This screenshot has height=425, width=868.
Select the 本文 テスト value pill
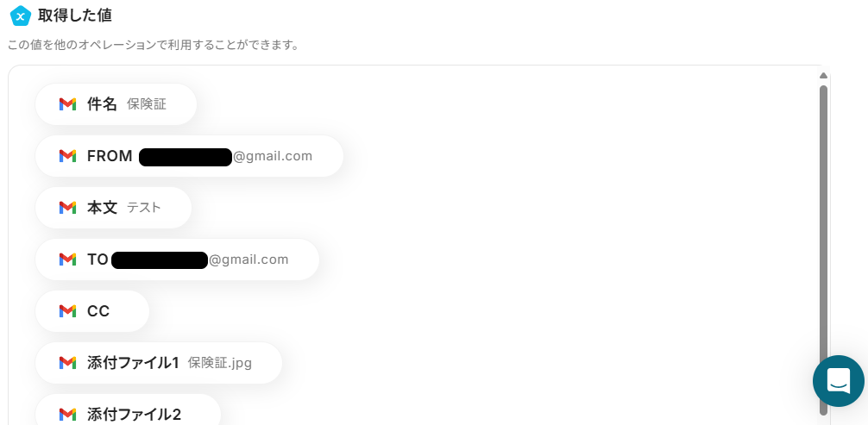coord(114,208)
